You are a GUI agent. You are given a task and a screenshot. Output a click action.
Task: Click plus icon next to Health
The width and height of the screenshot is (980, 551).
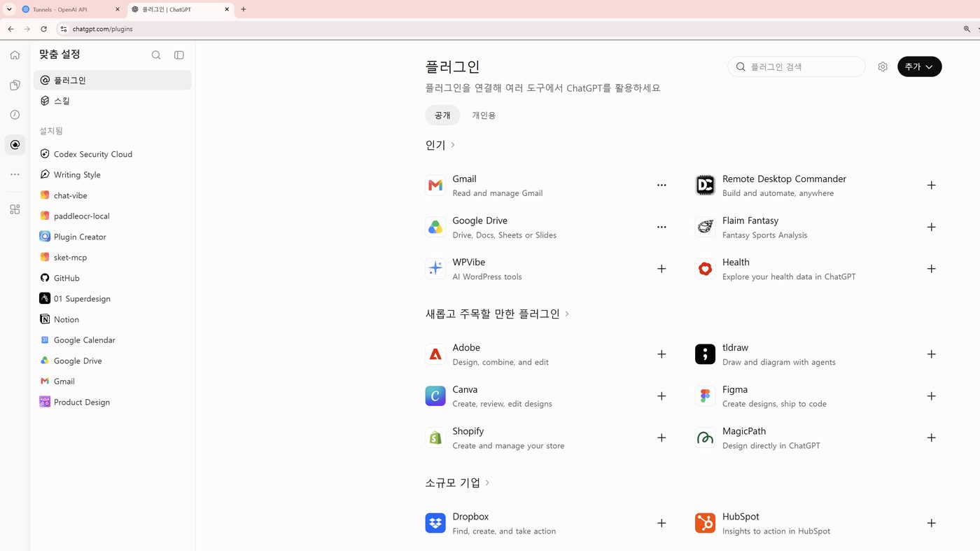[931, 269]
